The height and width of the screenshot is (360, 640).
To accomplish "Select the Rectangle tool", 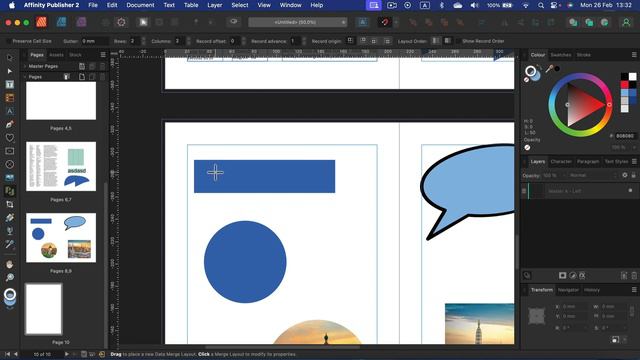I will click(10, 151).
